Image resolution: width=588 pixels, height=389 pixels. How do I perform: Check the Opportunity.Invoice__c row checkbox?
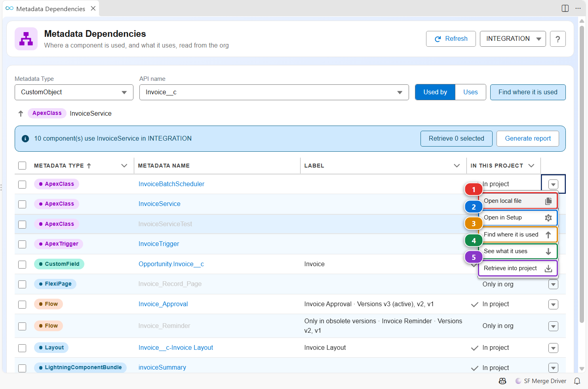coord(22,265)
